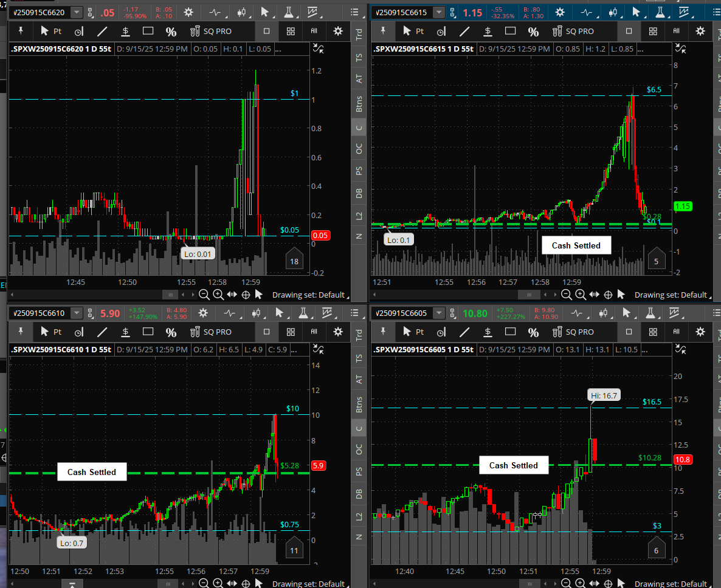The width and height of the screenshot is (721, 588).
Task: Zoom out on the C6620 chart
Action: [204, 295]
